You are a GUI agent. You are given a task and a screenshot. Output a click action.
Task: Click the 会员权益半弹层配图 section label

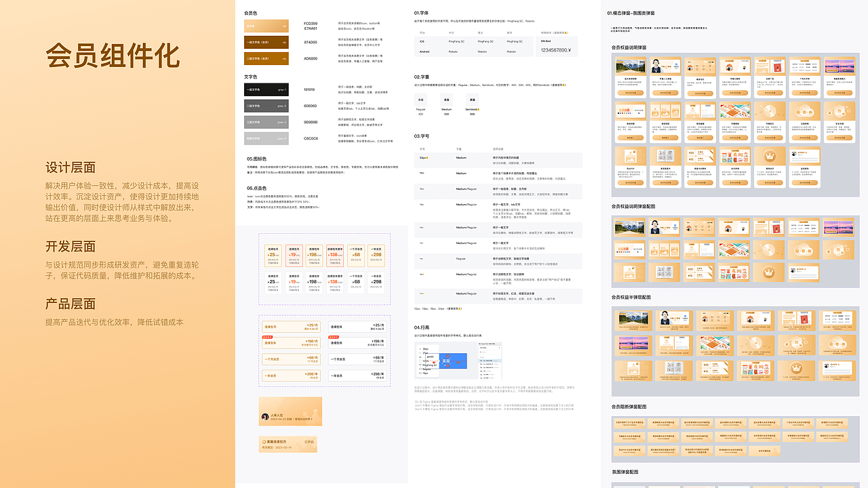(x=631, y=297)
